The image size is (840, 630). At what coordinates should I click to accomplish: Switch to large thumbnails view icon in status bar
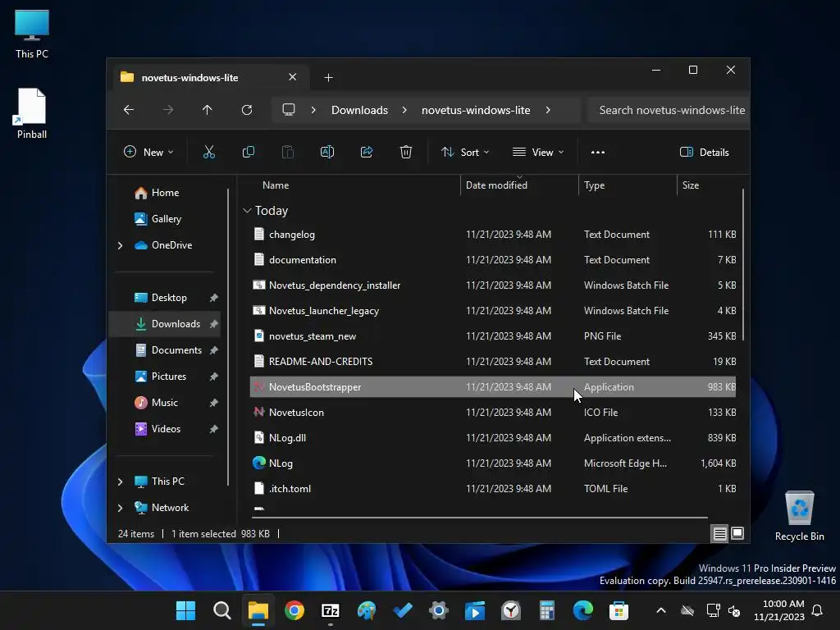[737, 533]
